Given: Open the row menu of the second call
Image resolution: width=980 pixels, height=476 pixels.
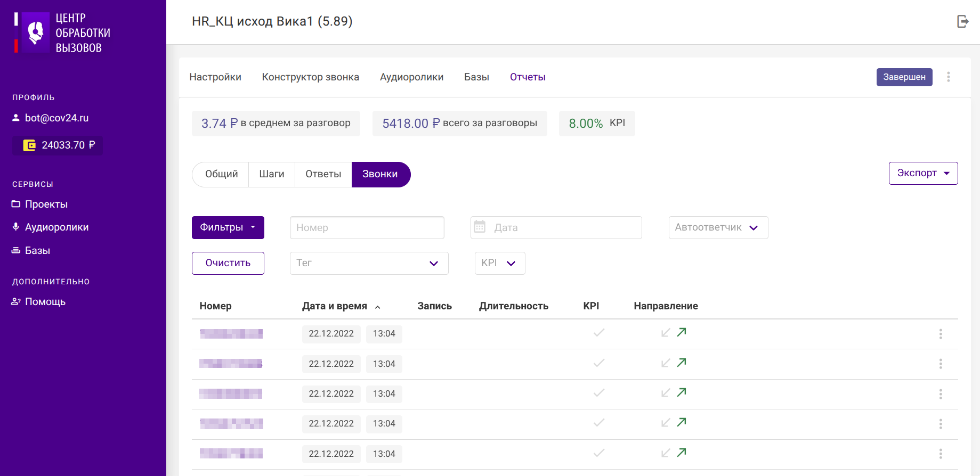Looking at the screenshot, I should [x=941, y=364].
